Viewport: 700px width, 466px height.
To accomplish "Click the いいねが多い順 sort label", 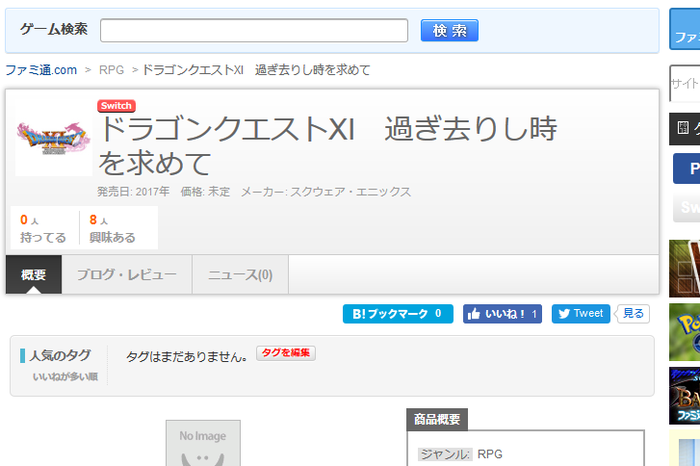I will [65, 377].
